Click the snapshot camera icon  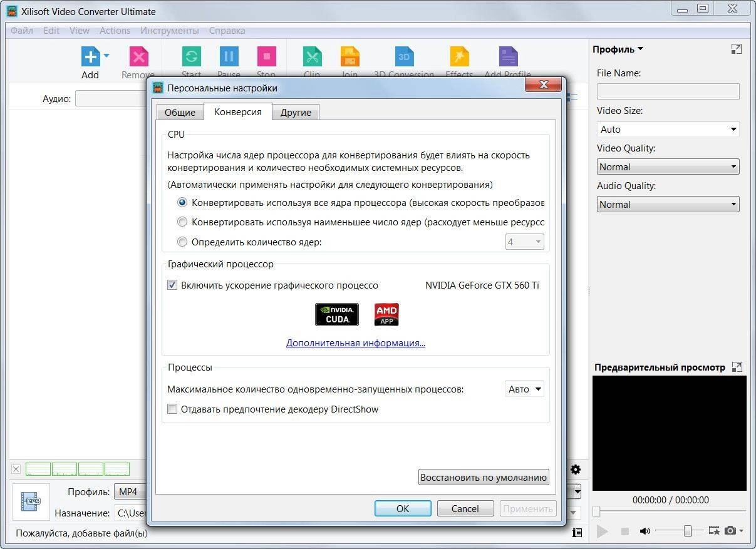730,531
